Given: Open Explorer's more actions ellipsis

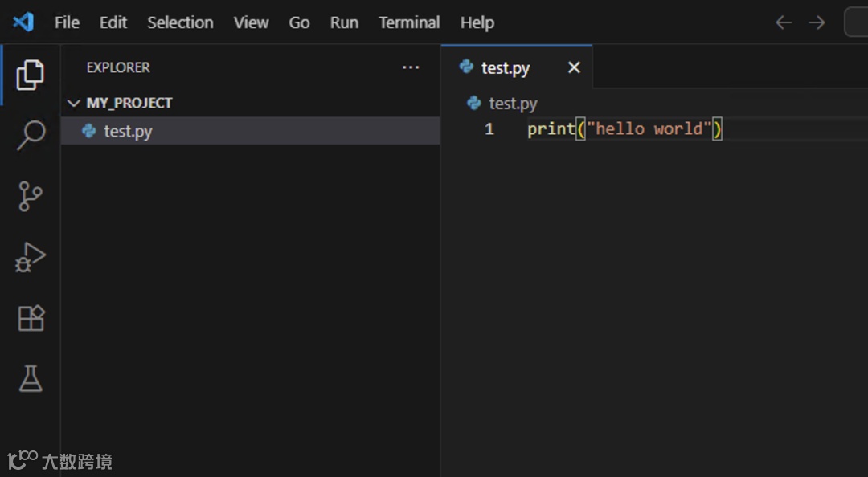Looking at the screenshot, I should 411,67.
